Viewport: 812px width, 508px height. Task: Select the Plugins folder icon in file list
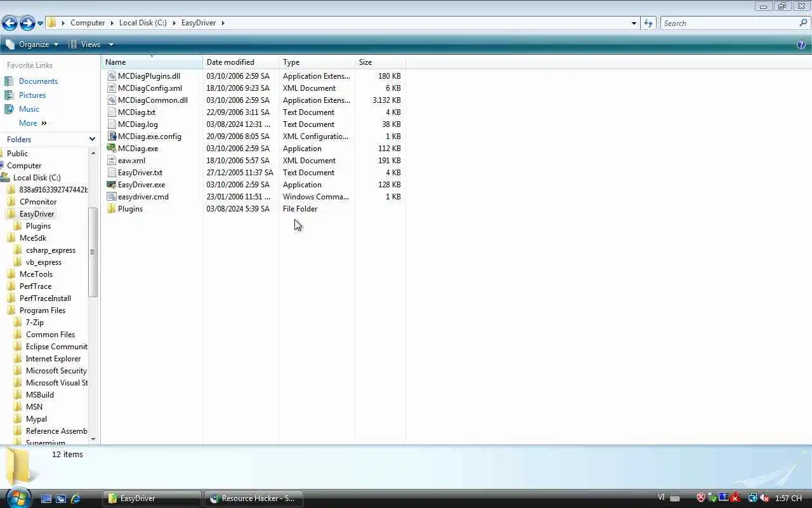tap(112, 209)
